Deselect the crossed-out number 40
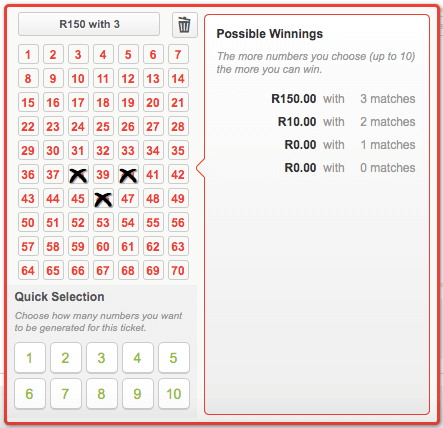This screenshot has width=443, height=428. coord(128,174)
